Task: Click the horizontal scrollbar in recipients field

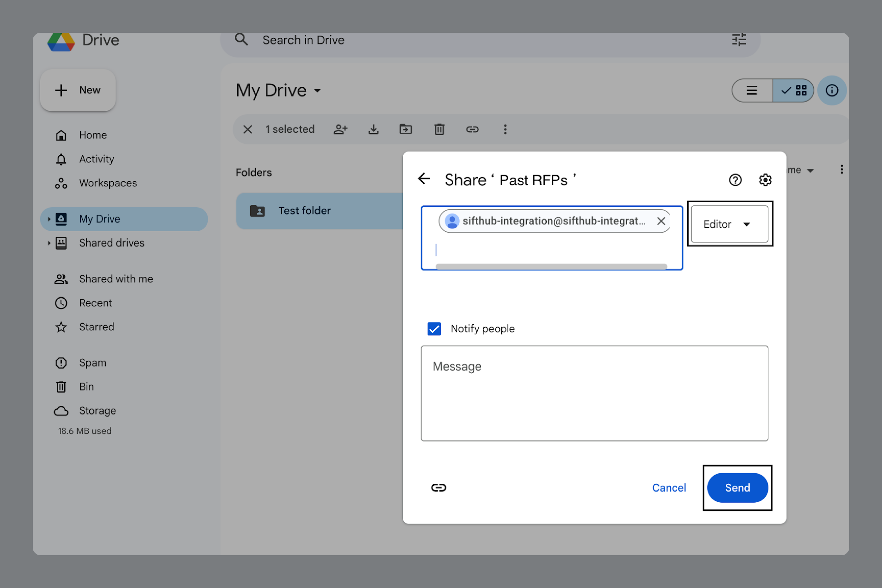Action: coord(551,267)
